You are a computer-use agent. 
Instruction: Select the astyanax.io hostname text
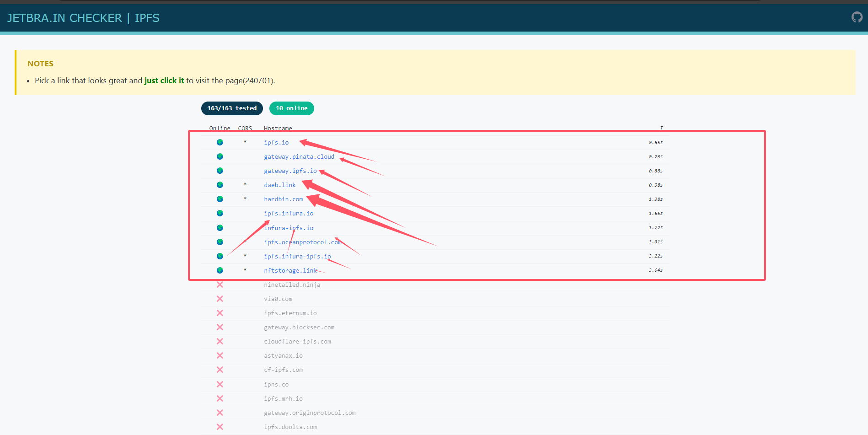click(284, 355)
